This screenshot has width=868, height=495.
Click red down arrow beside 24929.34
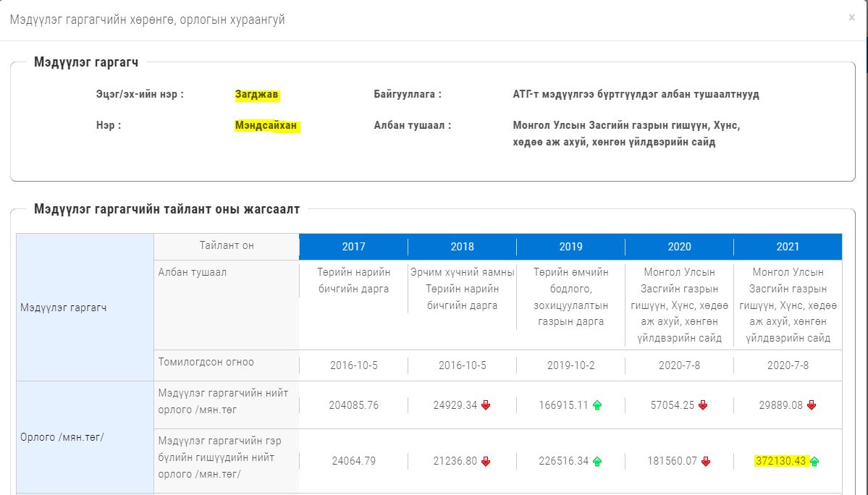pyautogui.click(x=486, y=405)
